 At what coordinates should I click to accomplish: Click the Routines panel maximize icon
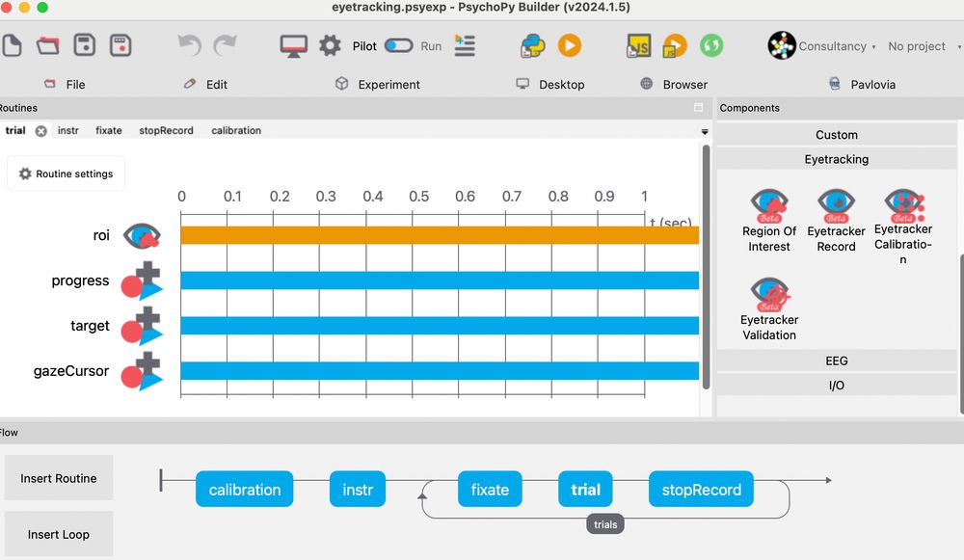[698, 108]
